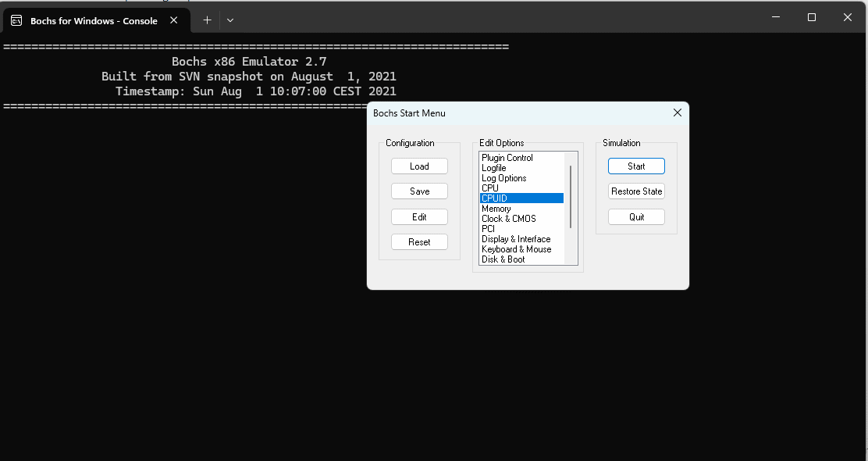Viewport: 868px width, 461px height.
Task: Click the Save configuration button
Action: tap(419, 191)
